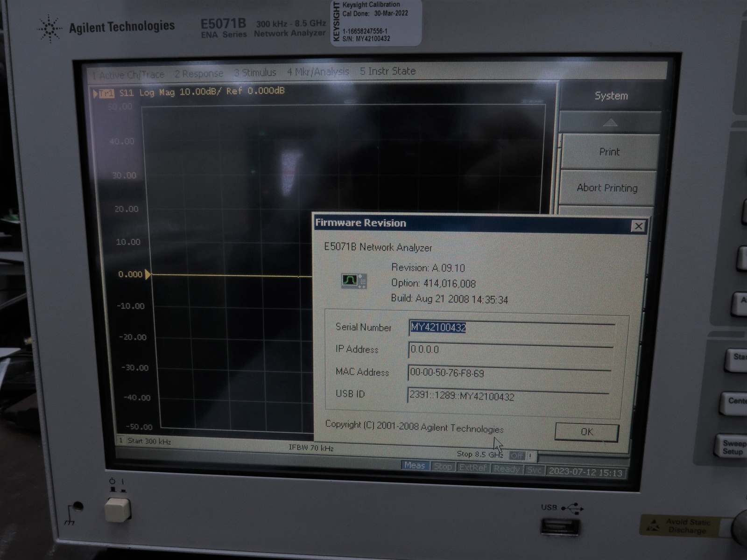The height and width of the screenshot is (560, 747).
Task: Click the Meas status indicator
Action: pos(415,465)
